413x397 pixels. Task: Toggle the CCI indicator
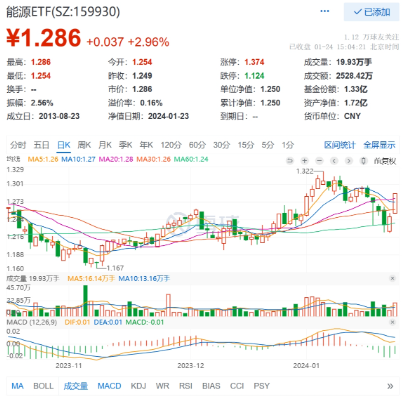click(x=237, y=386)
